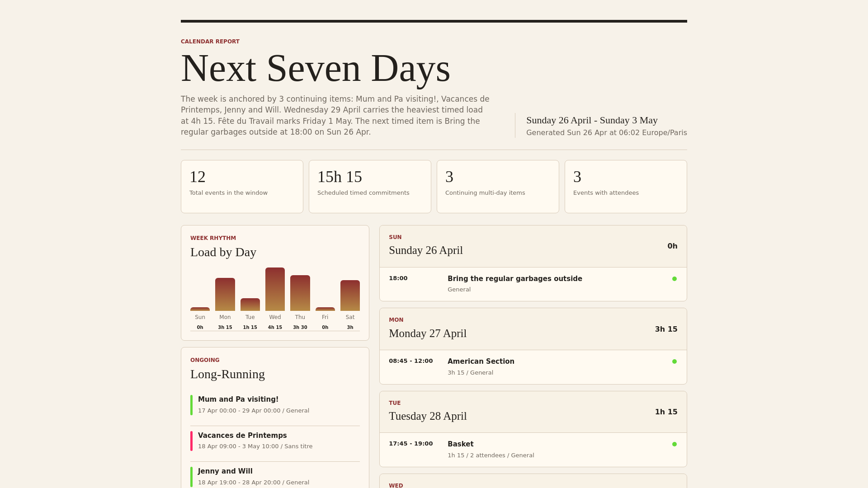Open the Bring the regular garbages outside event

[533, 284]
